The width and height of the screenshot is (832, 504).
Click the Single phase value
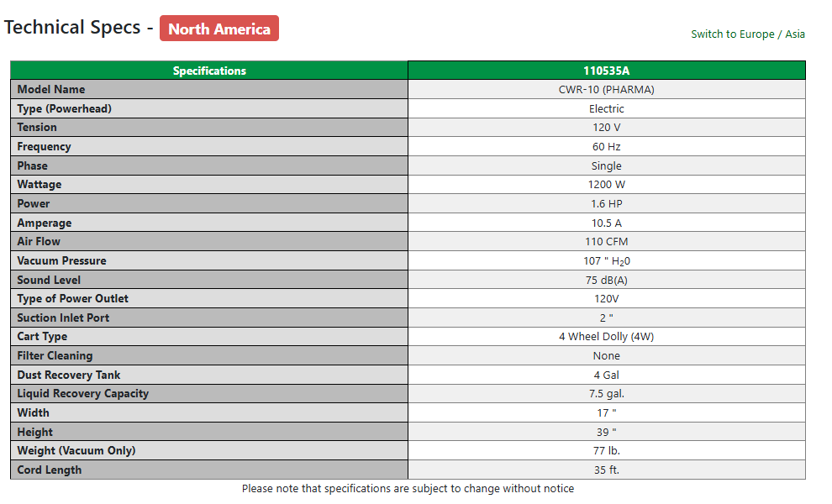click(x=607, y=165)
